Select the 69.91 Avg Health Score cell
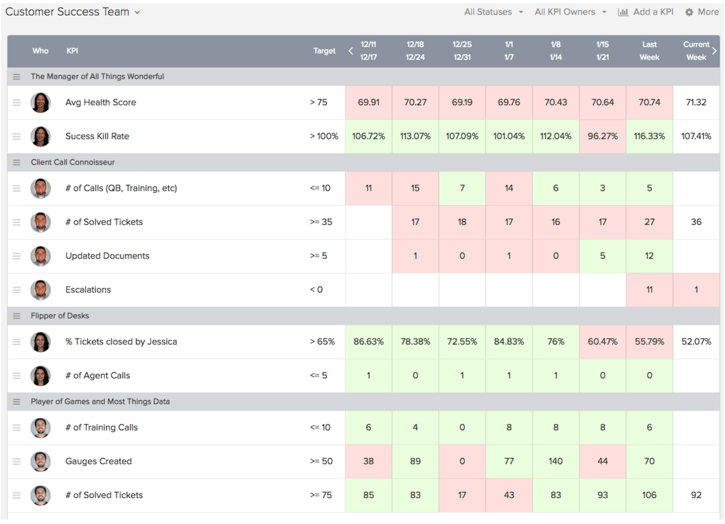Screen dimensions: 725x524 pos(369,103)
